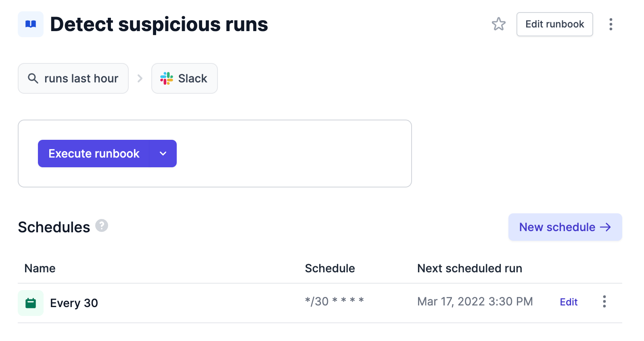Click the arrow icon on New schedule
Screen dimensions: 644x341
click(605, 227)
